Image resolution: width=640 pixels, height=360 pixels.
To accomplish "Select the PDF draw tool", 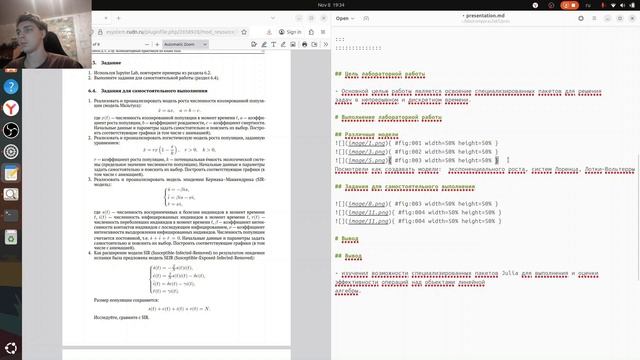I will click(x=283, y=44).
